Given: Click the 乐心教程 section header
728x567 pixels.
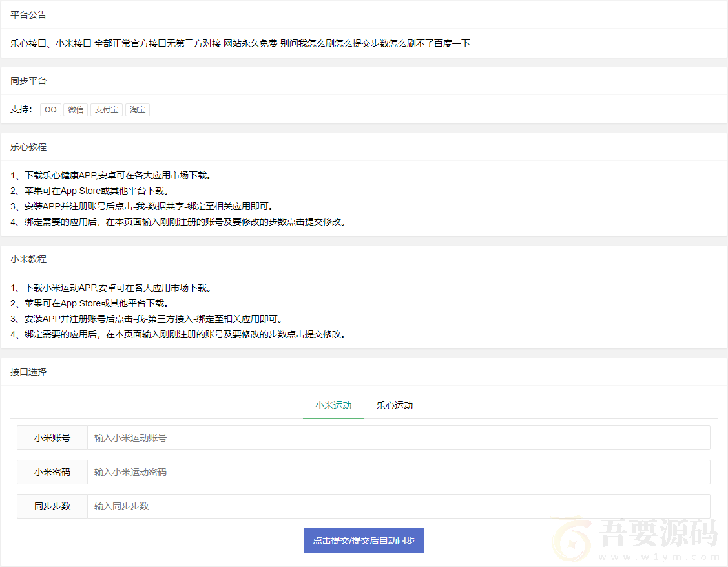Looking at the screenshot, I should 28,147.
